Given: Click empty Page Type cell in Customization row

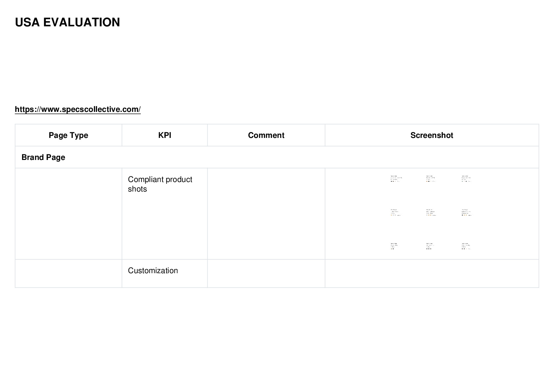Looking at the screenshot, I should point(68,274).
